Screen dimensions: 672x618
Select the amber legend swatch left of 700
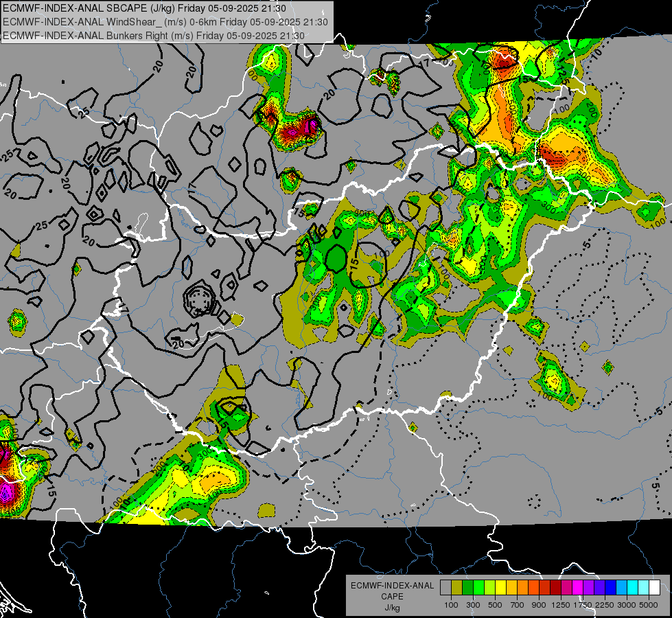click(x=511, y=588)
